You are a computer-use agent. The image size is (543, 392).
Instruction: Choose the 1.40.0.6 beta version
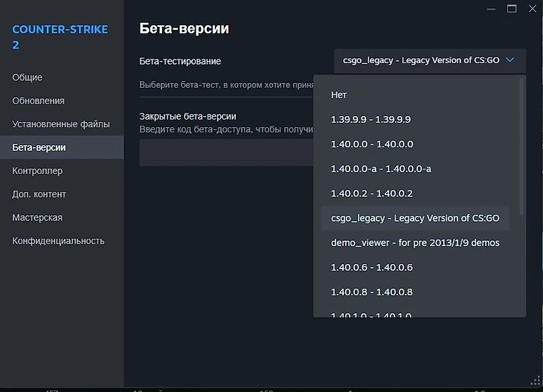(372, 267)
